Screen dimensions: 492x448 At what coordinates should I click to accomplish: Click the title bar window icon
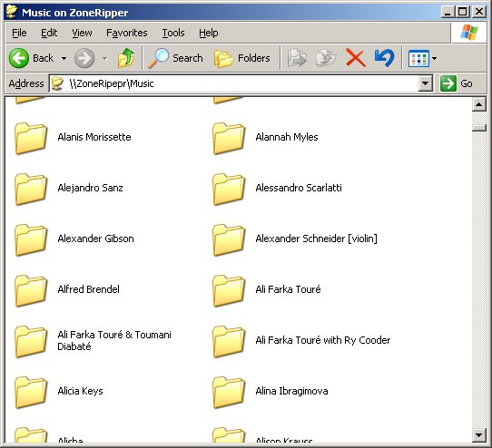12,12
